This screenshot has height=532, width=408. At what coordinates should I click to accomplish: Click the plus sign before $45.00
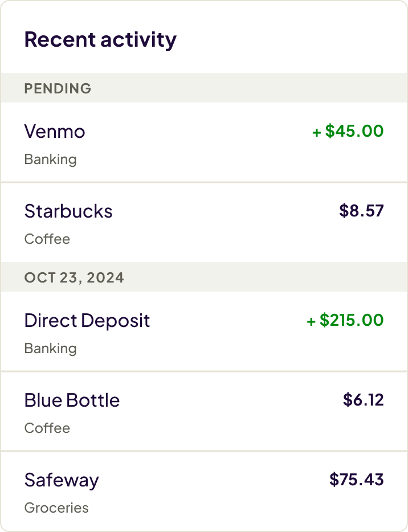click(317, 133)
